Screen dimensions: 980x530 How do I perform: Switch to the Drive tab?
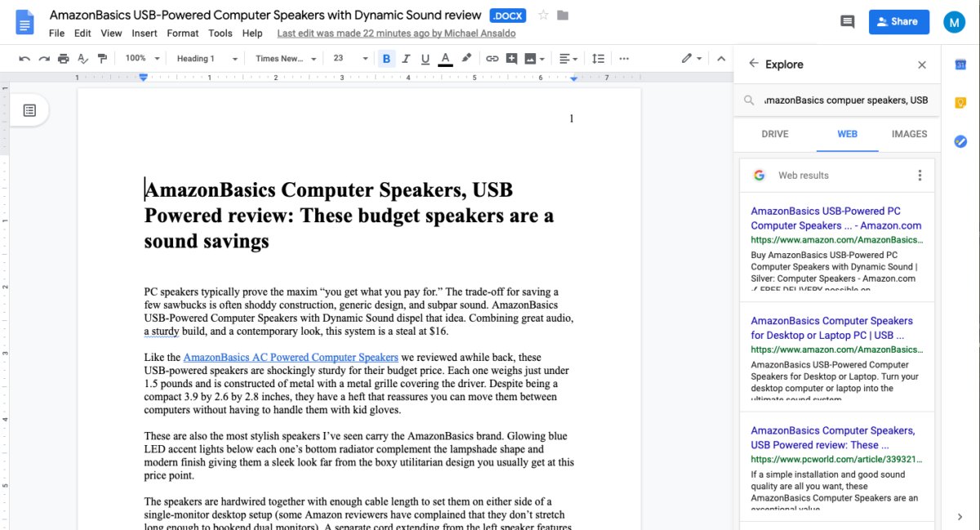coord(775,134)
